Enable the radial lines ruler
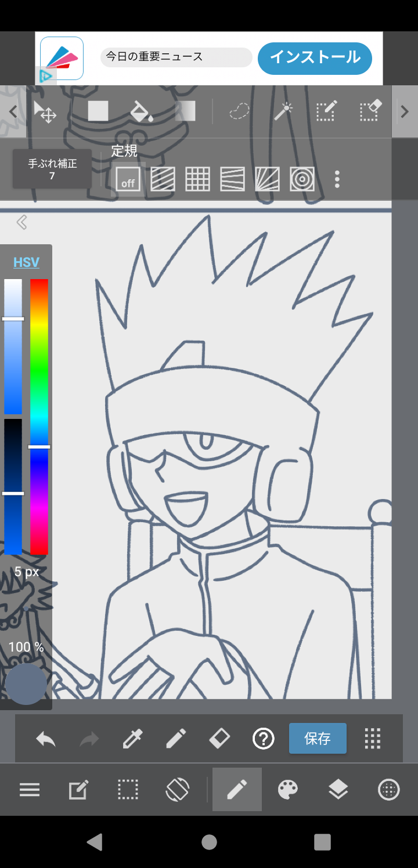This screenshot has width=418, height=868. (267, 179)
